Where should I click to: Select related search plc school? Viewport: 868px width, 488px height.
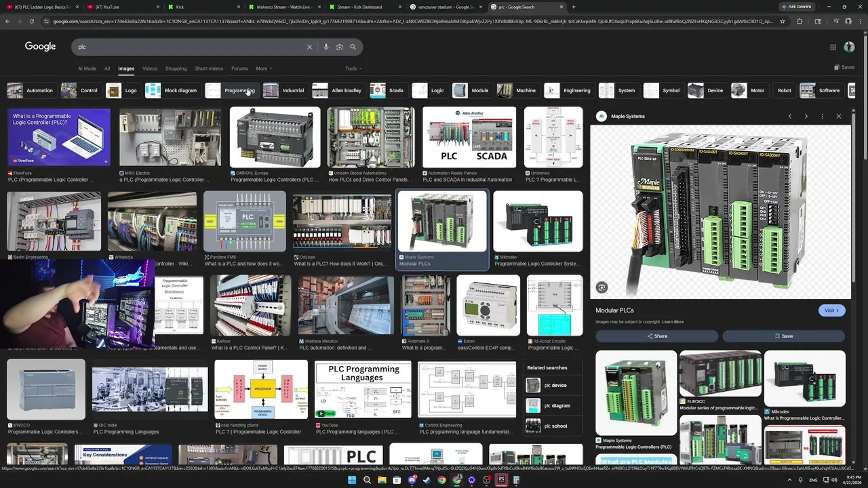554,426
